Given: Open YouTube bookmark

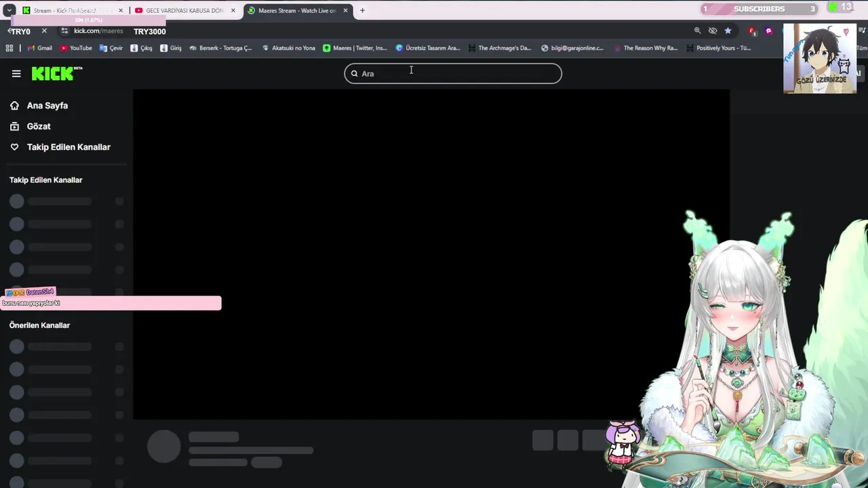Looking at the screenshot, I should 76,48.
